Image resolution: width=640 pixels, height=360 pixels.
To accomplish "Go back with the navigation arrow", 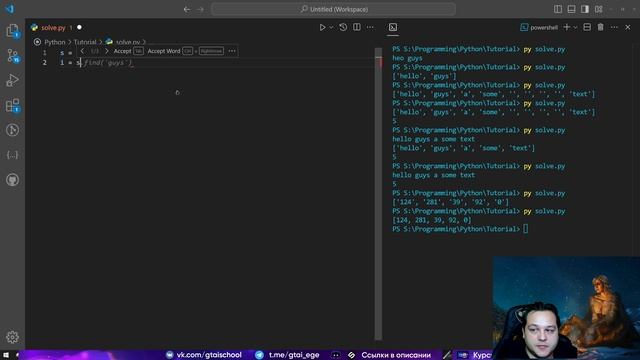I will point(187,9).
